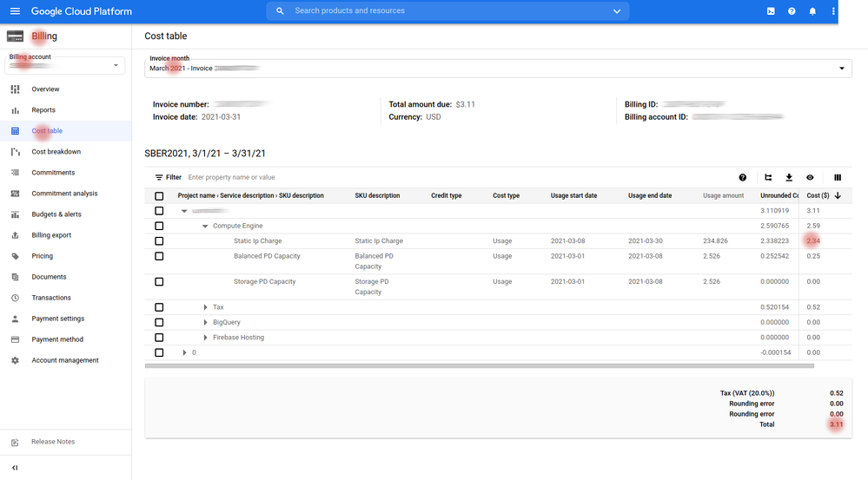The width and height of the screenshot is (868, 480).
Task: Click the Transactions clock icon
Action: coord(15,298)
